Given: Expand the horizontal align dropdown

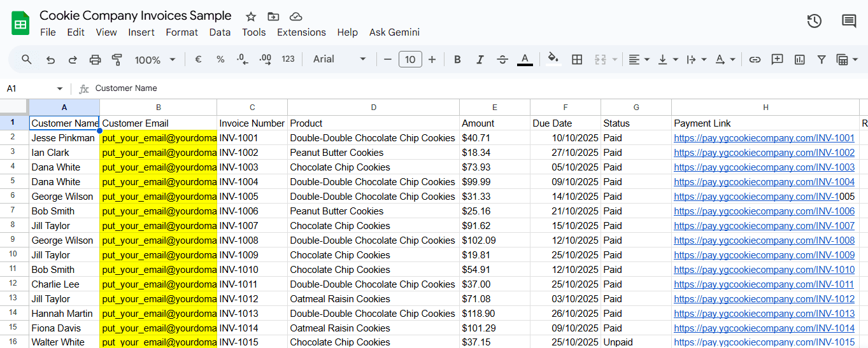Looking at the screenshot, I should 639,60.
